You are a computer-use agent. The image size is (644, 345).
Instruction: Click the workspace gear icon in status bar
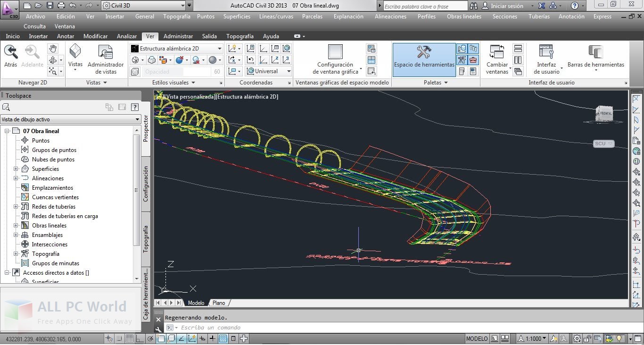[x=577, y=338]
